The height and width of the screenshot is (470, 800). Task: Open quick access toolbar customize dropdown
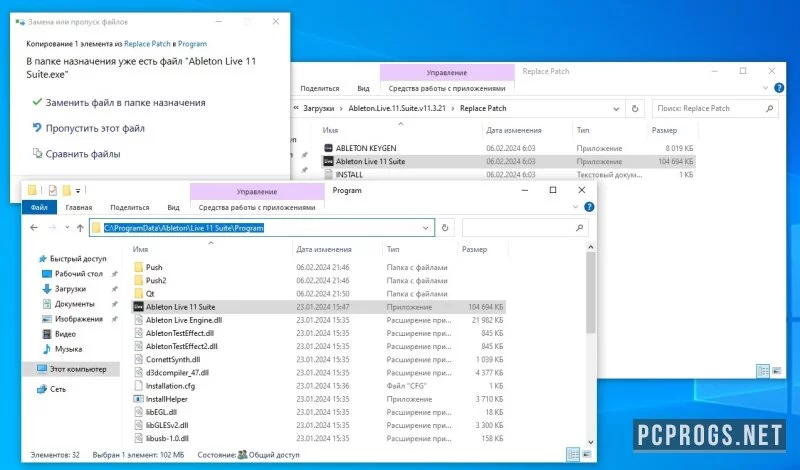coord(78,191)
